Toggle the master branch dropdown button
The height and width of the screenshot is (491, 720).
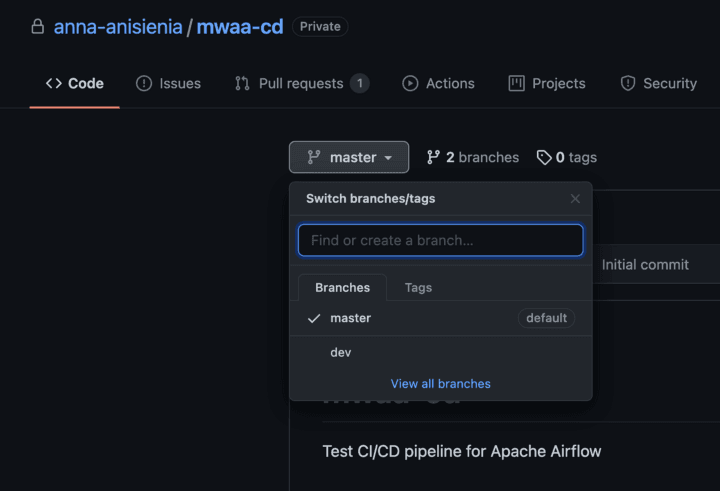(349, 157)
